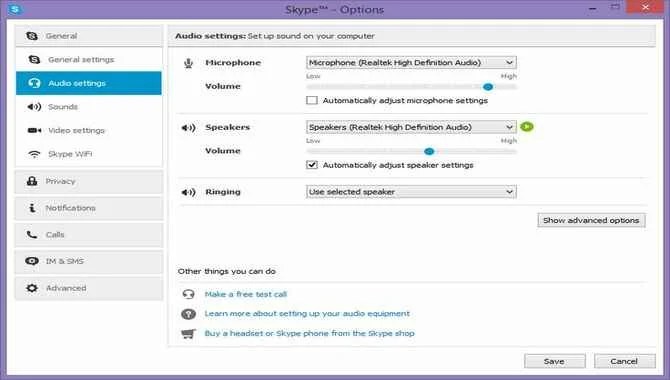Click the chat bubble icon beside IM & SMS

point(32,261)
